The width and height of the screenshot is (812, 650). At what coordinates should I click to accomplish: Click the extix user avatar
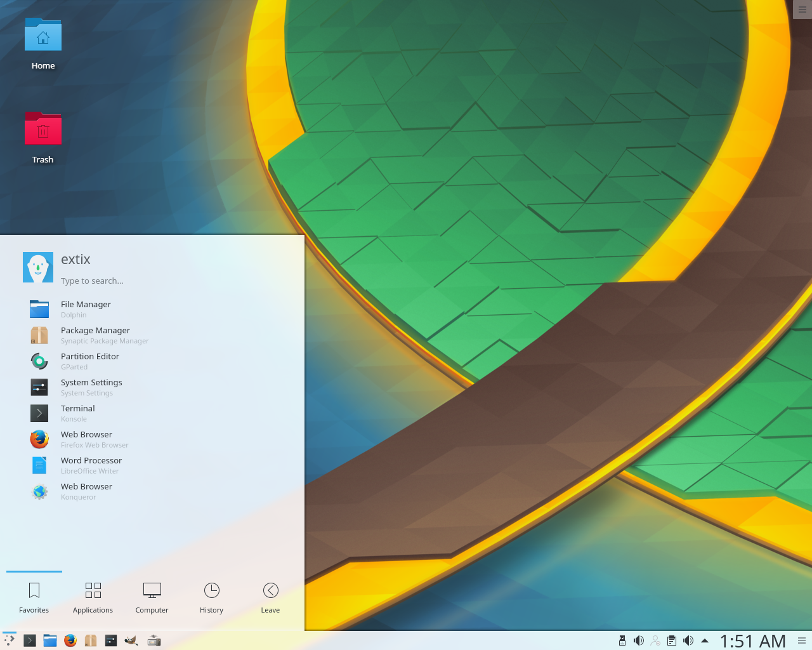[38, 267]
